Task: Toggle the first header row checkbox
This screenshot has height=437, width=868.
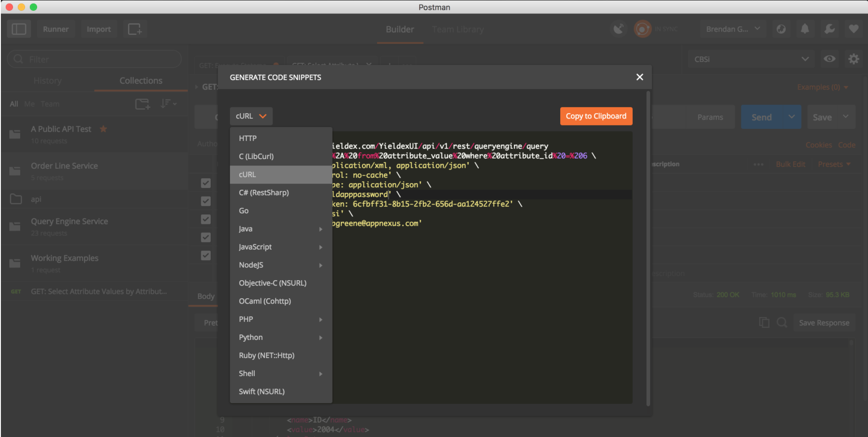Action: [x=205, y=183]
